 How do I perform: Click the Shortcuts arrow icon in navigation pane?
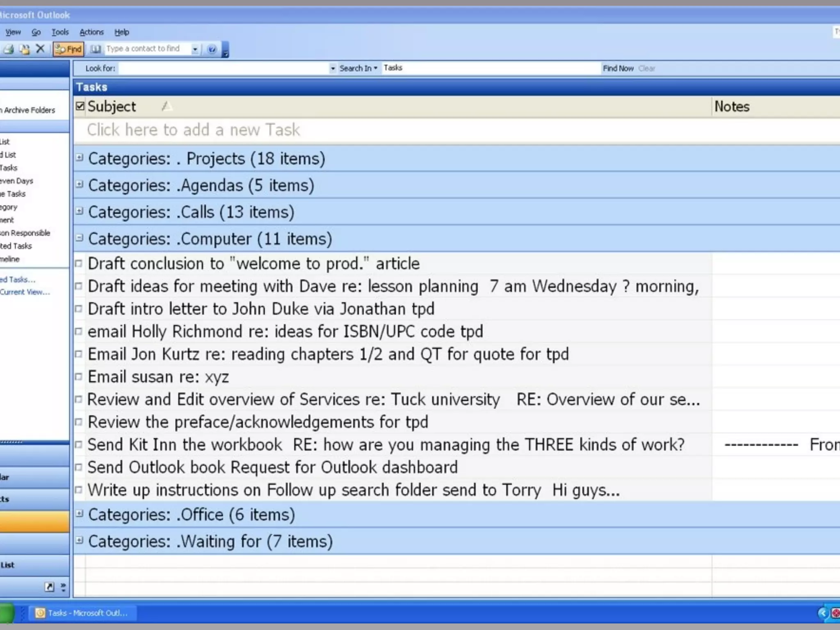[49, 587]
